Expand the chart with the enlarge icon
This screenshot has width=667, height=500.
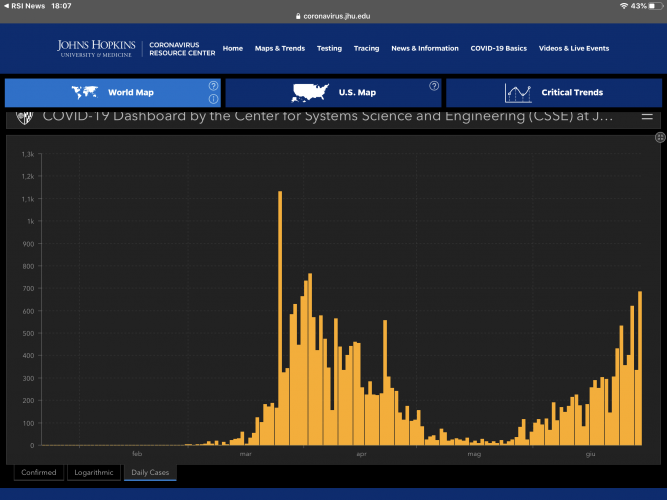[660, 138]
